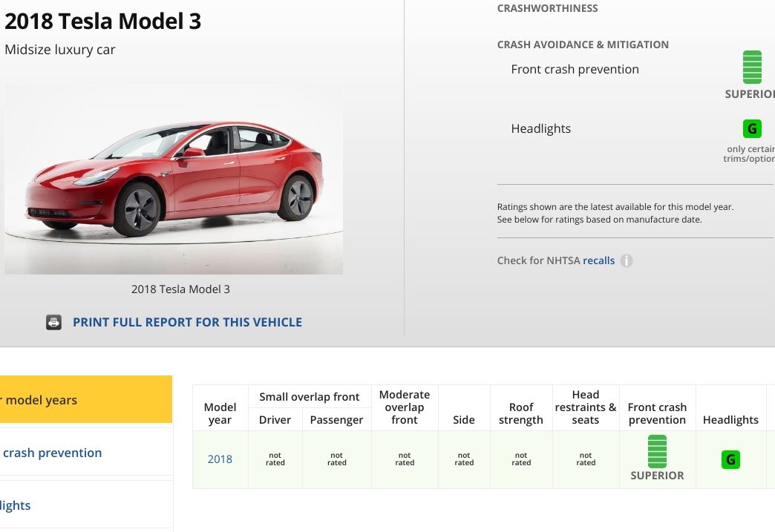Click not rated cell under Driver
The image size is (775, 532).
click(x=275, y=459)
